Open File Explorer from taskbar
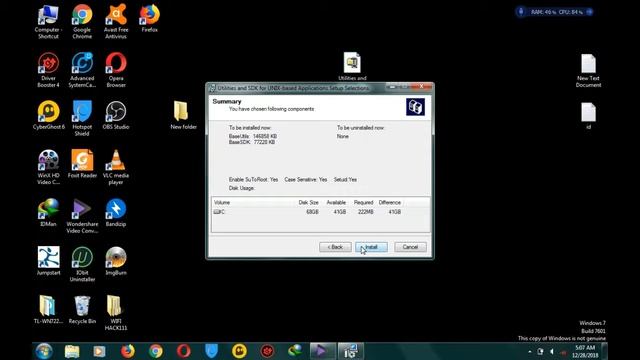 click(x=72, y=351)
